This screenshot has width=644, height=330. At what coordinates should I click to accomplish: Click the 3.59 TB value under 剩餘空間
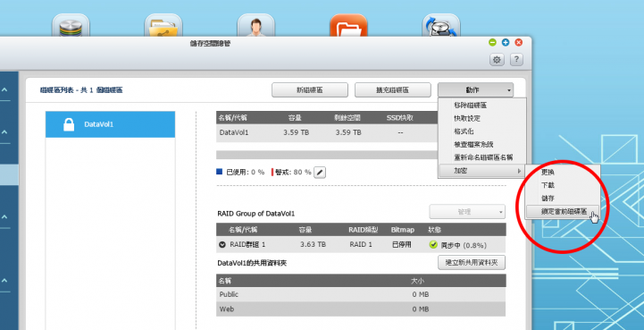347,133
